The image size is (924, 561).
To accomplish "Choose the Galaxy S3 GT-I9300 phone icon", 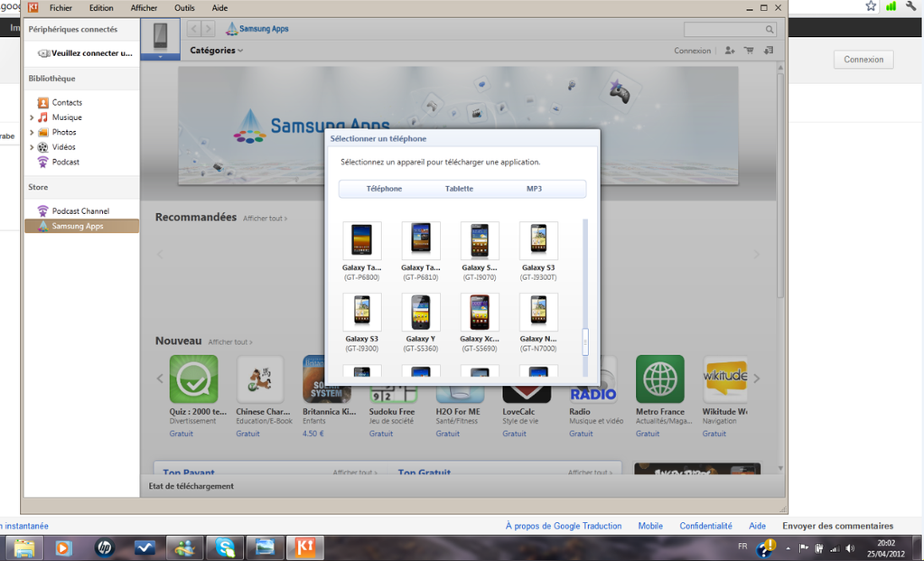I will 362,312.
